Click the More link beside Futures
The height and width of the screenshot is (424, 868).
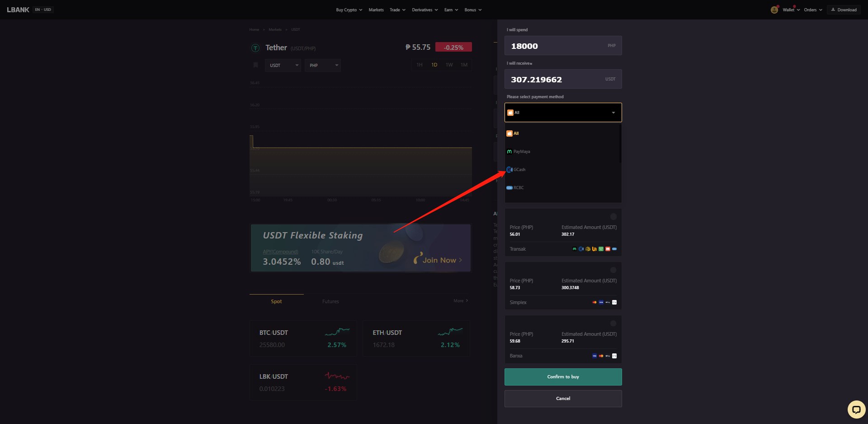(461, 301)
